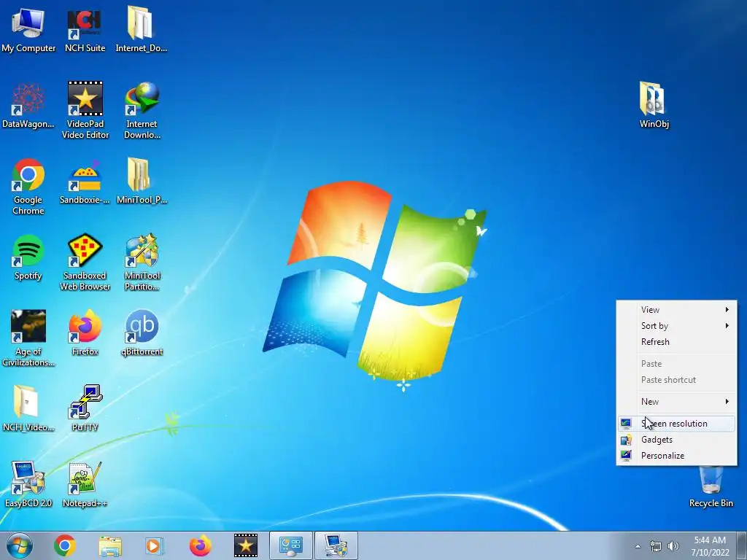Show hidden tray icons arrow
The image size is (747, 560).
[x=638, y=546]
